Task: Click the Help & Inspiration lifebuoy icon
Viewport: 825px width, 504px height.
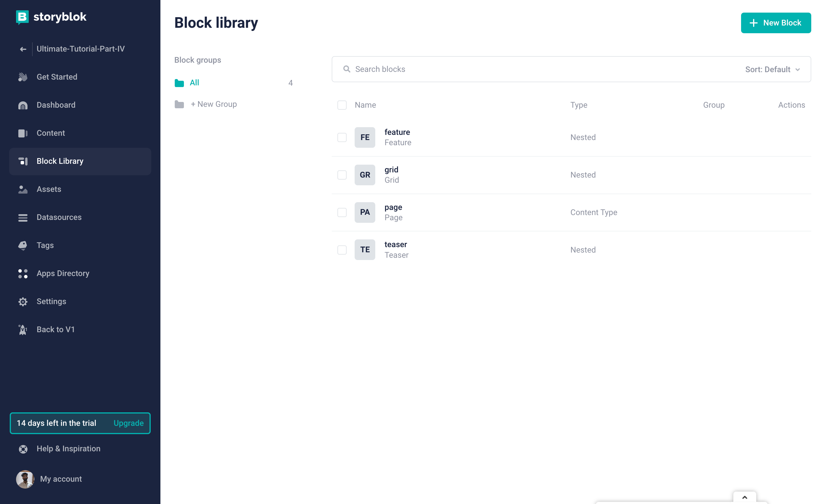Action: 23,449
